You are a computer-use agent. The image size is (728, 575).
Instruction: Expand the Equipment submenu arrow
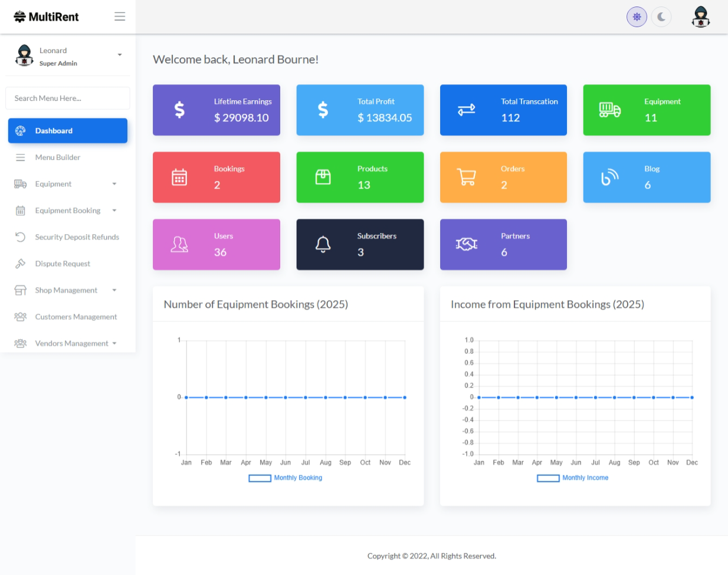(114, 184)
